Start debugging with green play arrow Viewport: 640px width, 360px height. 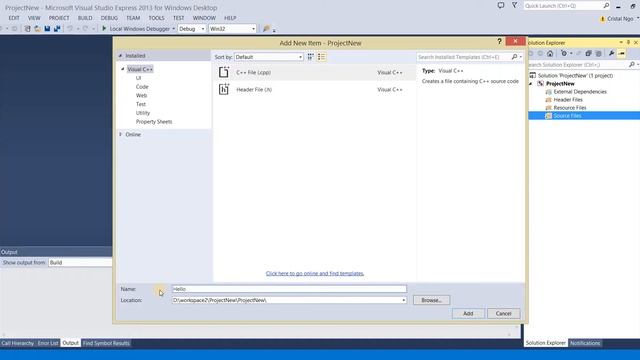click(104, 29)
